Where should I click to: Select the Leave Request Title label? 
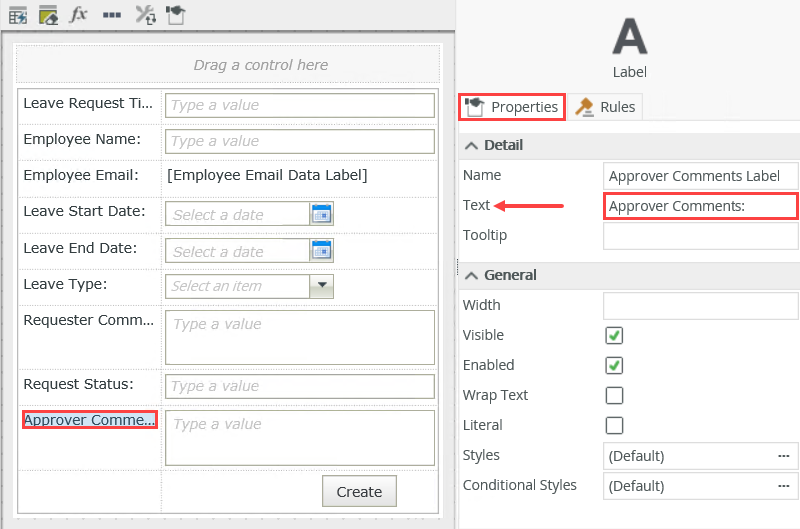pyautogui.click(x=88, y=103)
